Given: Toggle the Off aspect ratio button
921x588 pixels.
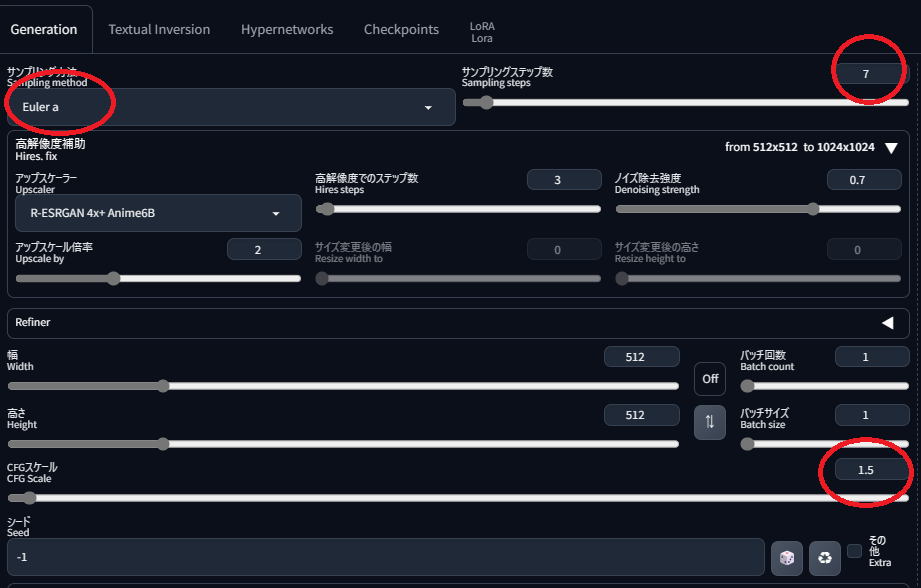Looking at the screenshot, I should tap(709, 379).
